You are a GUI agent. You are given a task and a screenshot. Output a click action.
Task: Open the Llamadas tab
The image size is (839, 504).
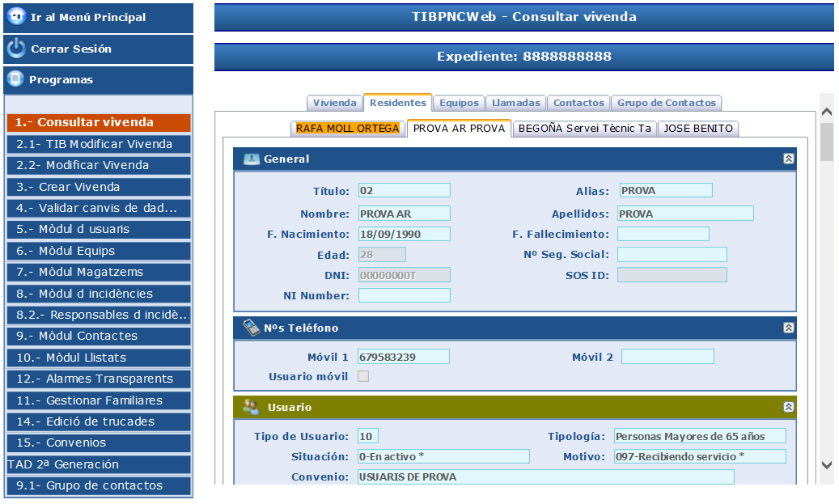coord(516,103)
